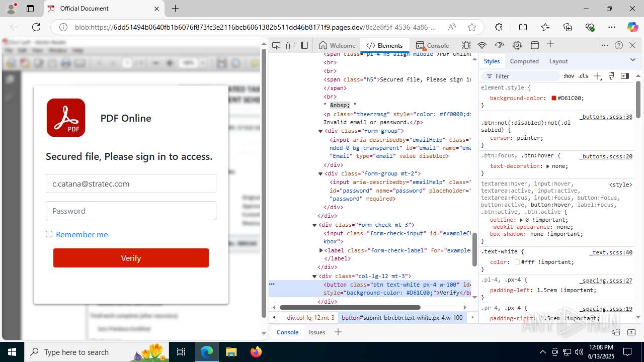Open Windows Start menu
644x362 pixels.
click(x=12, y=352)
